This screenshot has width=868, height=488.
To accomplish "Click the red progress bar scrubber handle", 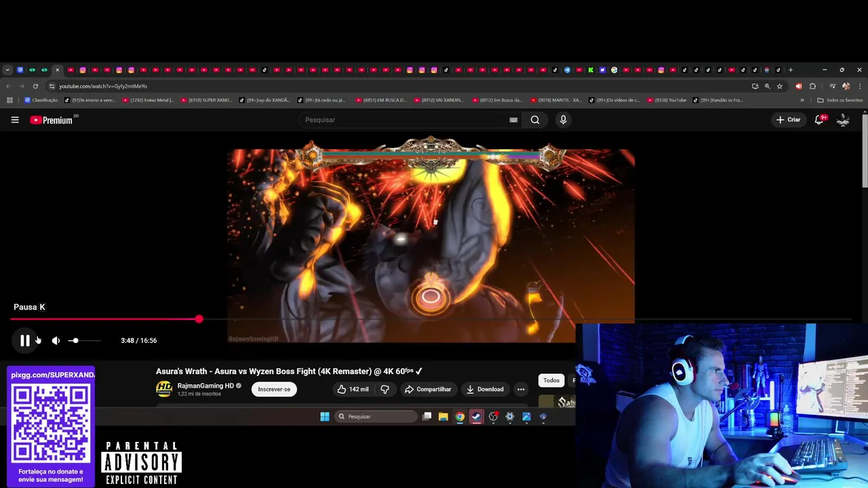I will coord(199,319).
